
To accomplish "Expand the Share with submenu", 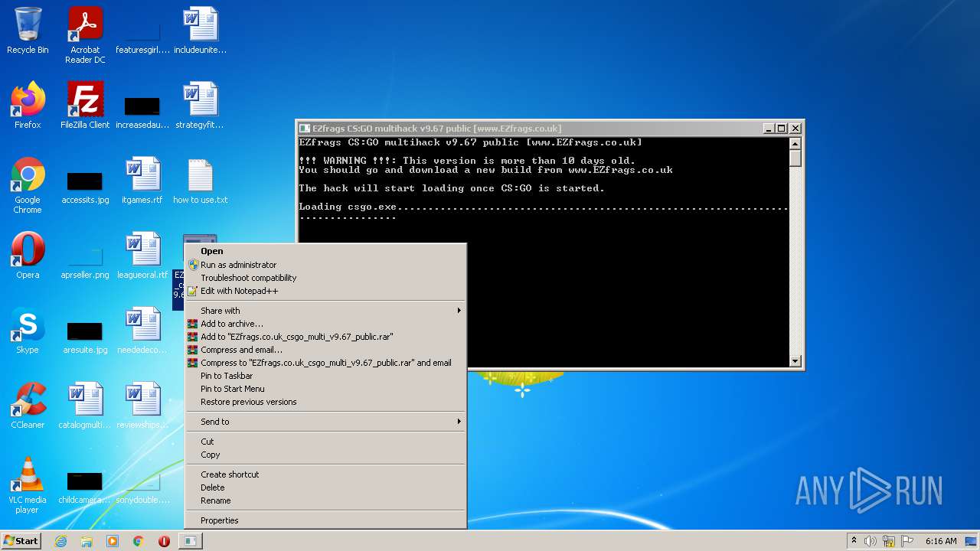I will (325, 311).
